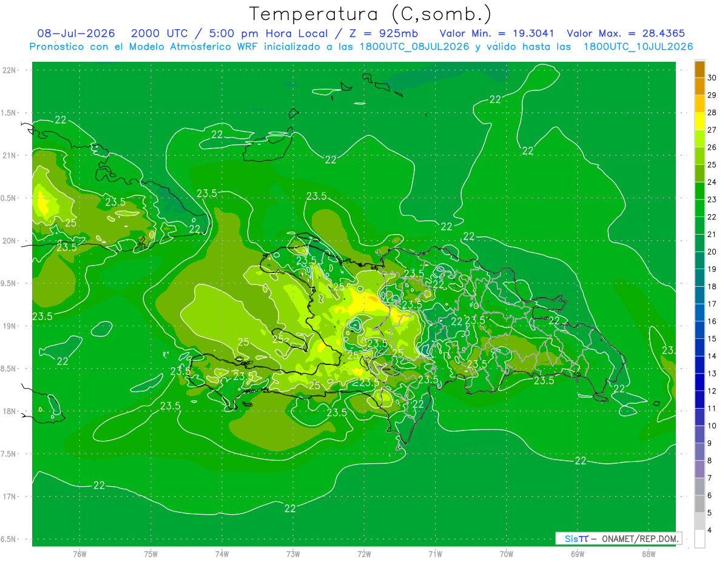Screen dimensions: 728x562
Task: Click the legend band between 22 and 23
Action: (x=699, y=208)
